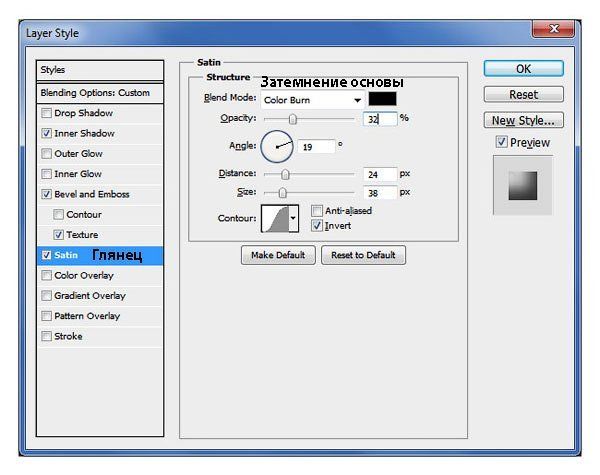This screenshot has height=475, width=600.
Task: Click the Contour curve thumbnail
Action: tap(275, 218)
